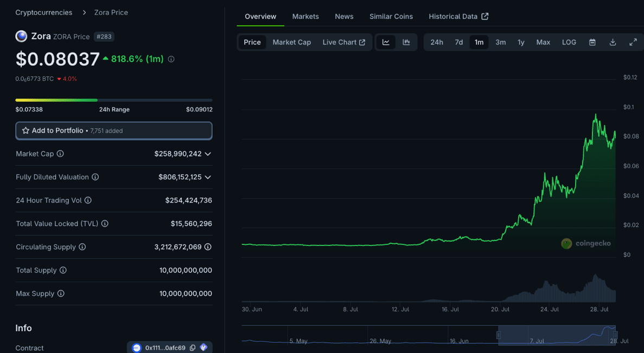This screenshot has height=353, width=644.
Task: Click info icon next to Market Cap
Action: 60,154
